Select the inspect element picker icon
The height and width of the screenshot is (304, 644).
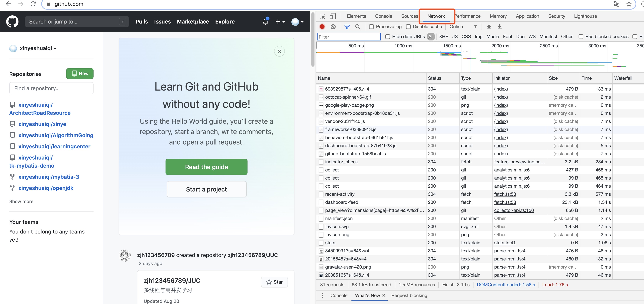[x=322, y=16]
